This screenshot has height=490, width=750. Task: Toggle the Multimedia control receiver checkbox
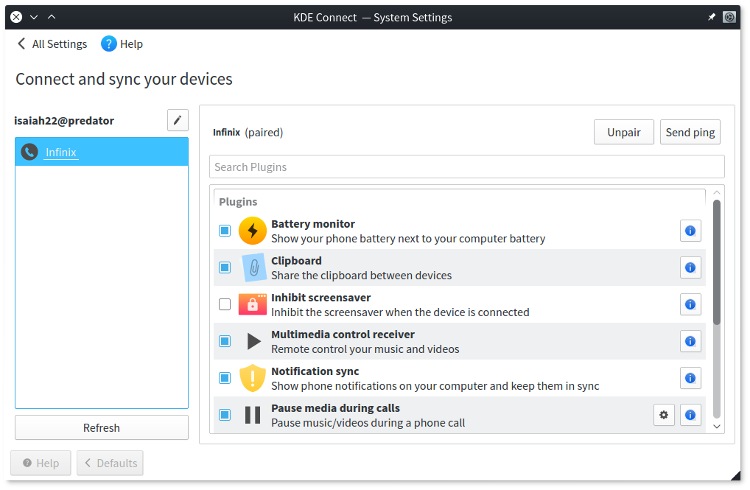(x=225, y=341)
